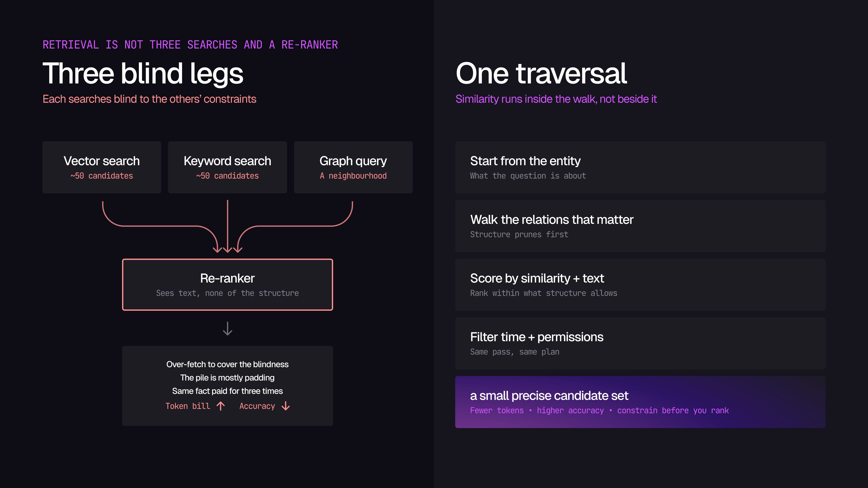Click Walk the relations that matter card

(x=640, y=226)
